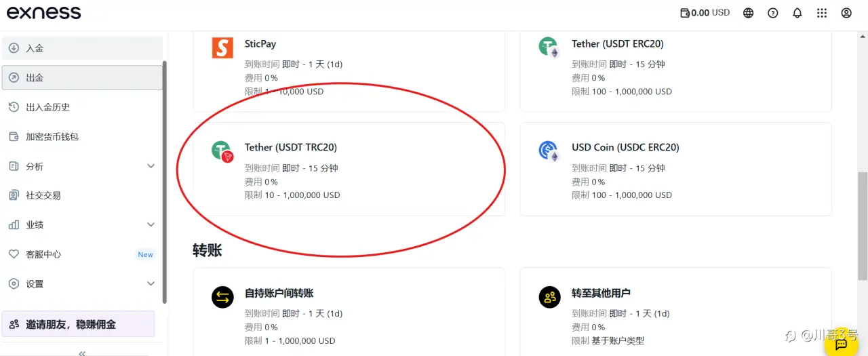This screenshot has width=868, height=356.
Task: Click the SticPay logo icon
Action: [x=222, y=47]
